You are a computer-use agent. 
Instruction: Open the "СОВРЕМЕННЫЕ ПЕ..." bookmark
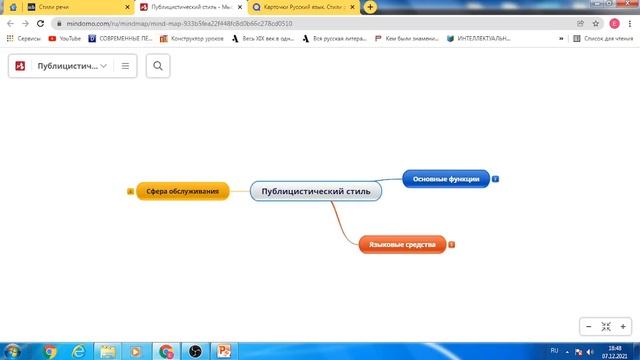coord(120,38)
